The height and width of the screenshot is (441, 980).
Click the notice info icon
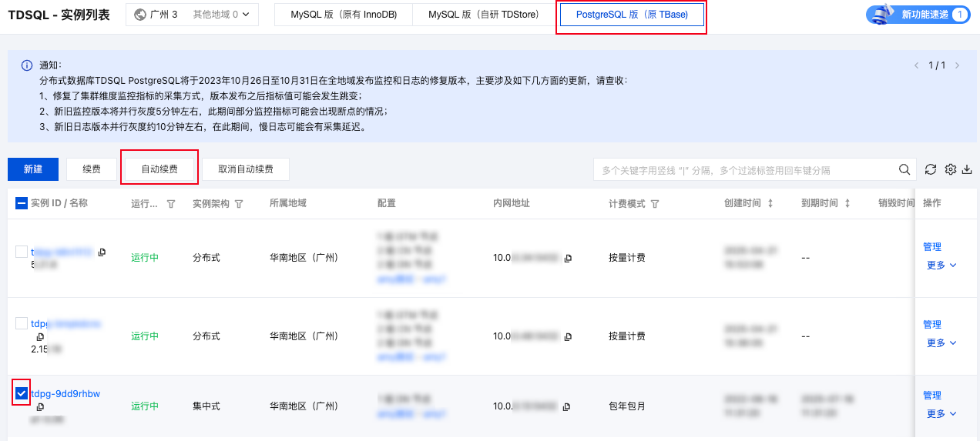tap(27, 65)
